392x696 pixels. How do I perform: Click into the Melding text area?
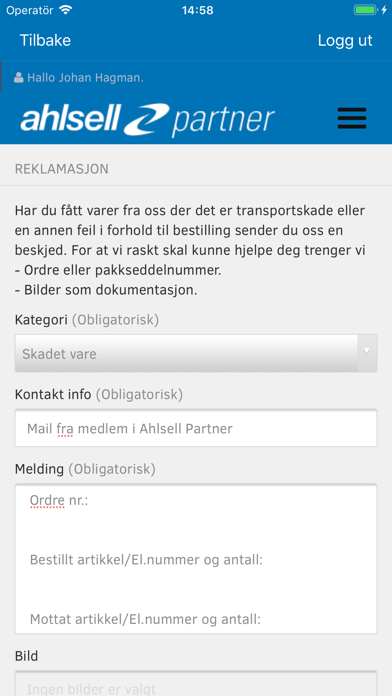(x=196, y=559)
